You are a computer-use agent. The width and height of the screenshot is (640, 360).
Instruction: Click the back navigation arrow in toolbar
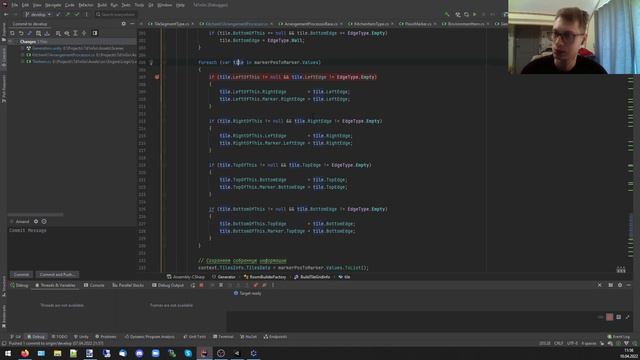pos(6,14)
